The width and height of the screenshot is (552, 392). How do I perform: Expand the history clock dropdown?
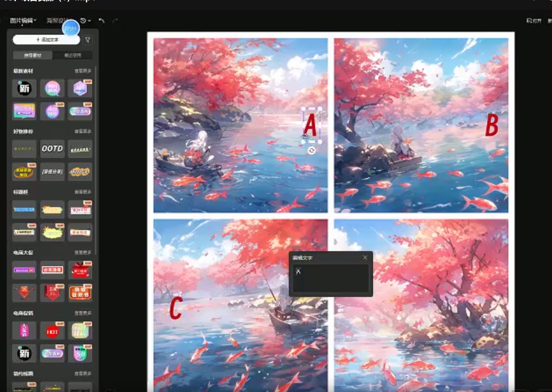[x=86, y=21]
